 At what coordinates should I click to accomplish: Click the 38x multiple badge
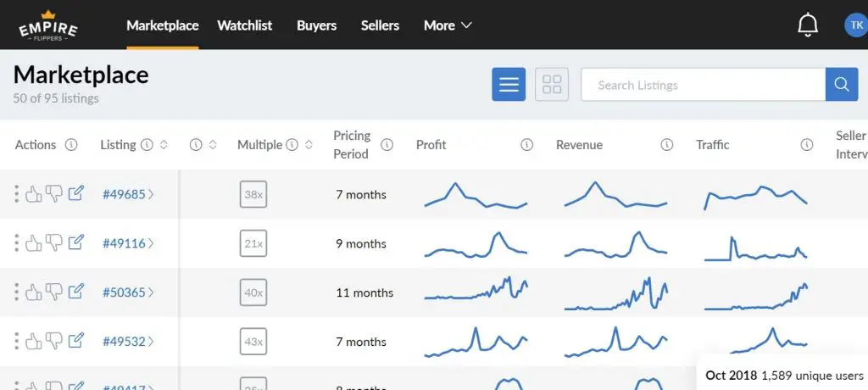tap(253, 194)
